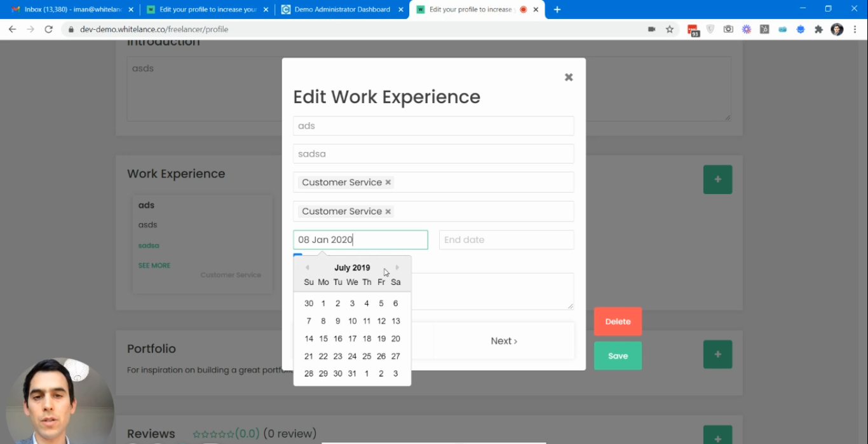This screenshot has height=444, width=868.
Task: Pick day 27 in the calendar
Action: (396, 357)
